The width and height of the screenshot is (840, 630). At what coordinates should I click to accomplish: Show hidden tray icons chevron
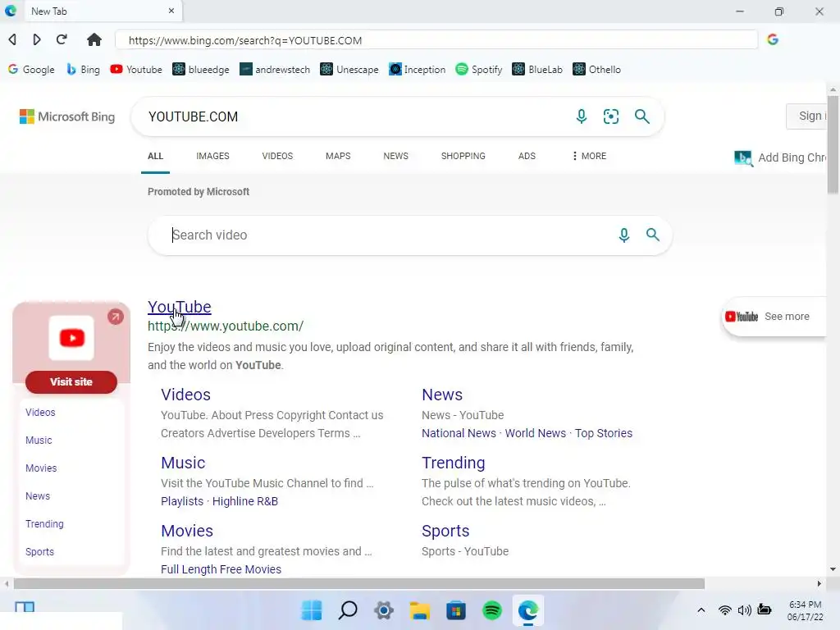tap(701, 610)
